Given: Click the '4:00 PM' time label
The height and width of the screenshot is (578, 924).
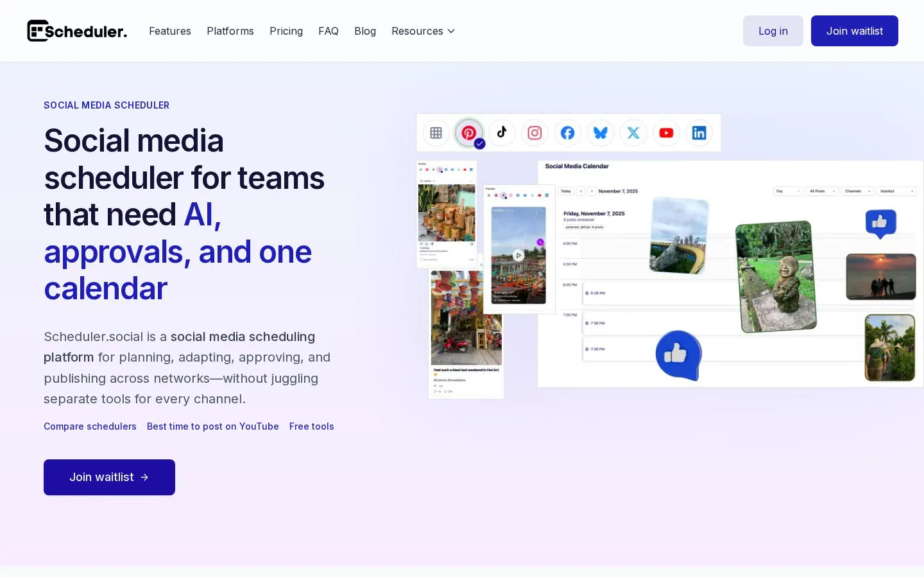Looking at the screenshot, I should click(x=570, y=244).
